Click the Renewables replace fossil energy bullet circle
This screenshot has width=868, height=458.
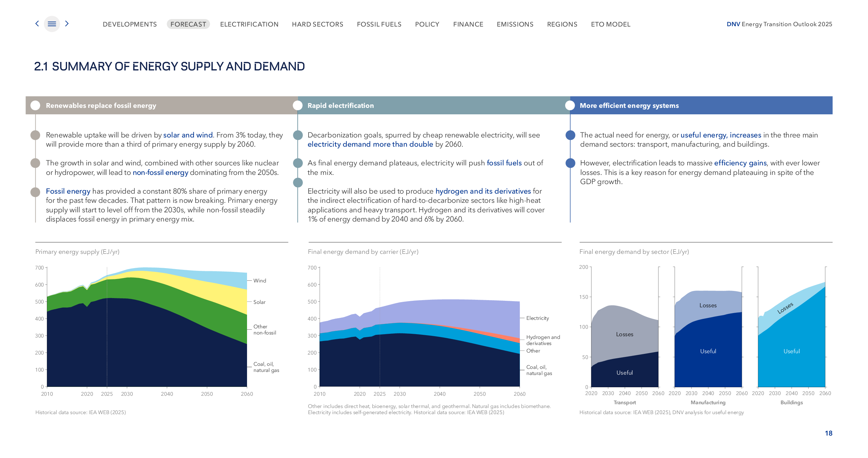coord(35,105)
